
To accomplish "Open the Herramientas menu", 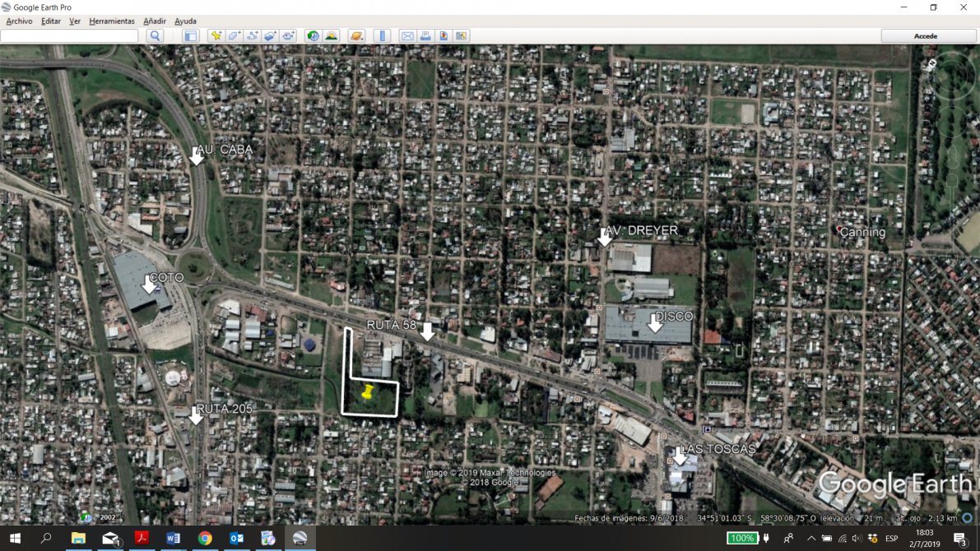I will (111, 21).
